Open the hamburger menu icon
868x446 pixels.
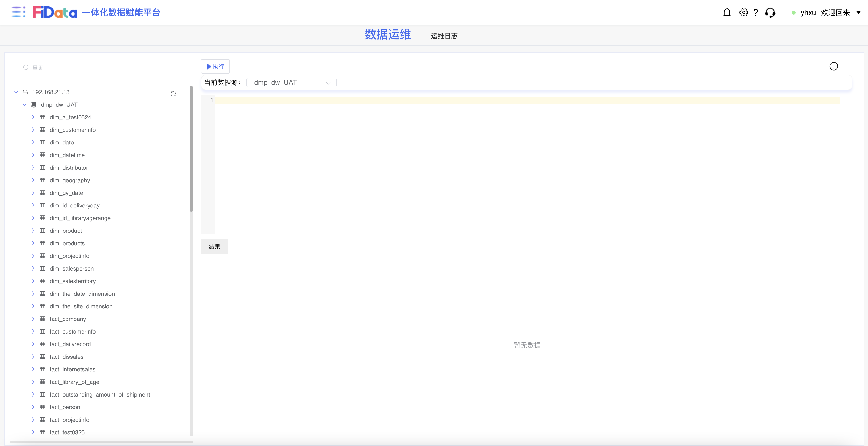coord(18,12)
